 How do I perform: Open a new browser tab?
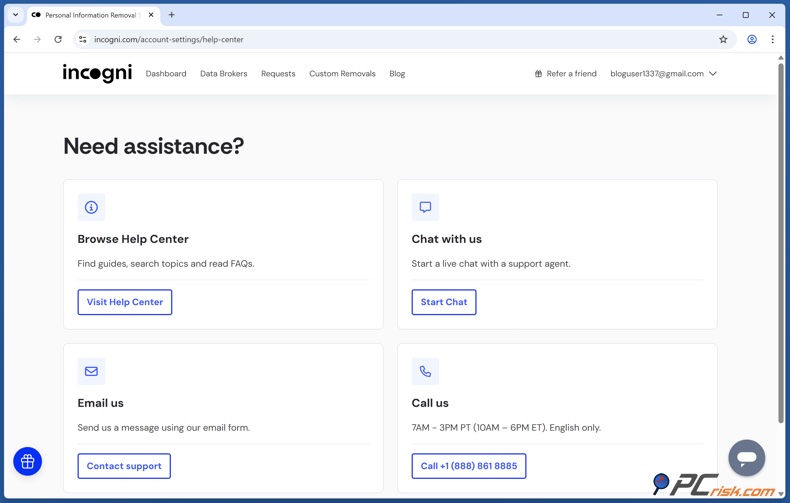[172, 15]
